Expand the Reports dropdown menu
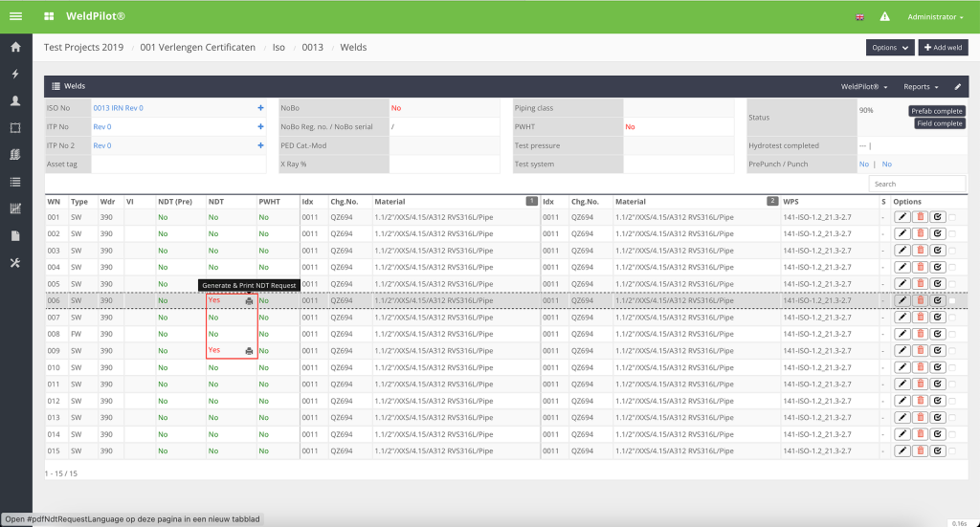The height and width of the screenshot is (527, 980). pos(921,86)
